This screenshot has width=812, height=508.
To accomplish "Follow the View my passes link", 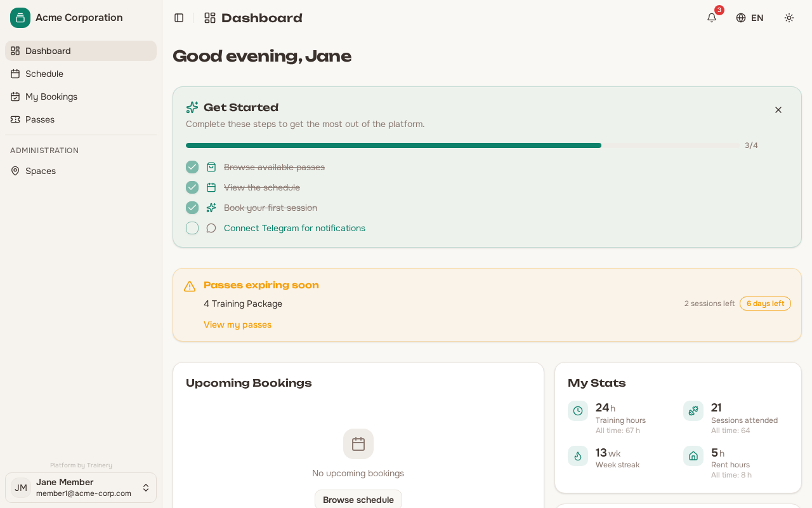I will [237, 324].
